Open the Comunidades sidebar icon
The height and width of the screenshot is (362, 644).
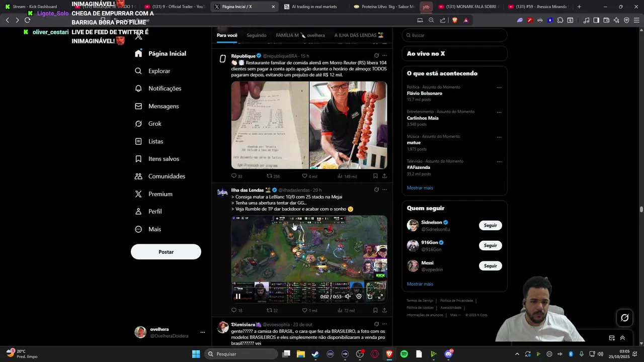[x=138, y=176]
